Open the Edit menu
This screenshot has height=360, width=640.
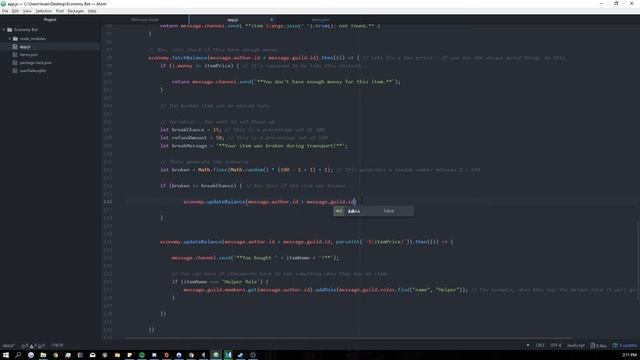15,11
